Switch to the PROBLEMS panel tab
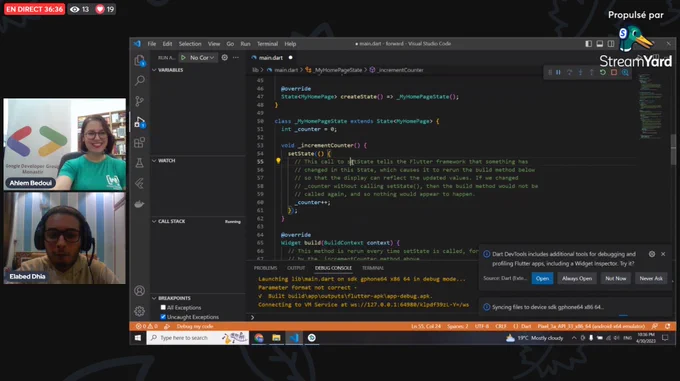Screen dimensions: 680x381 (265, 268)
